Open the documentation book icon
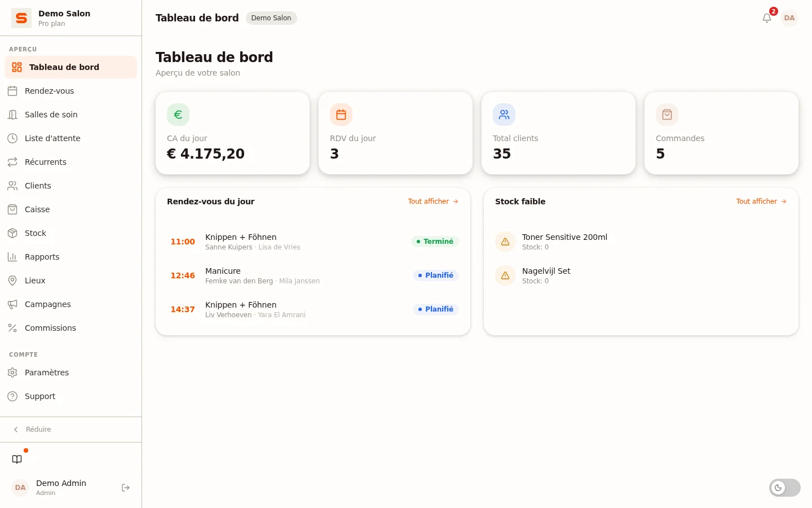This screenshot has width=812, height=508. (17, 459)
